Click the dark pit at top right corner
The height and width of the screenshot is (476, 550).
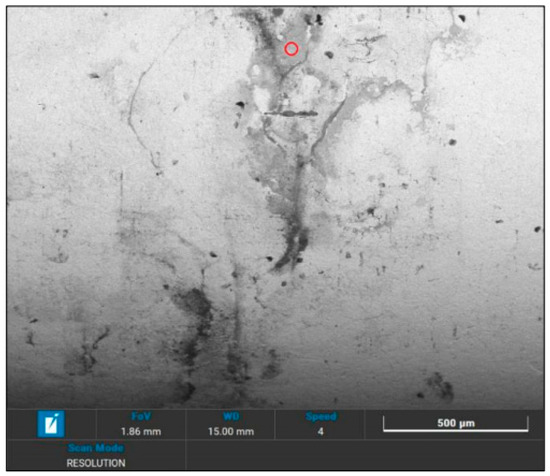[462, 18]
